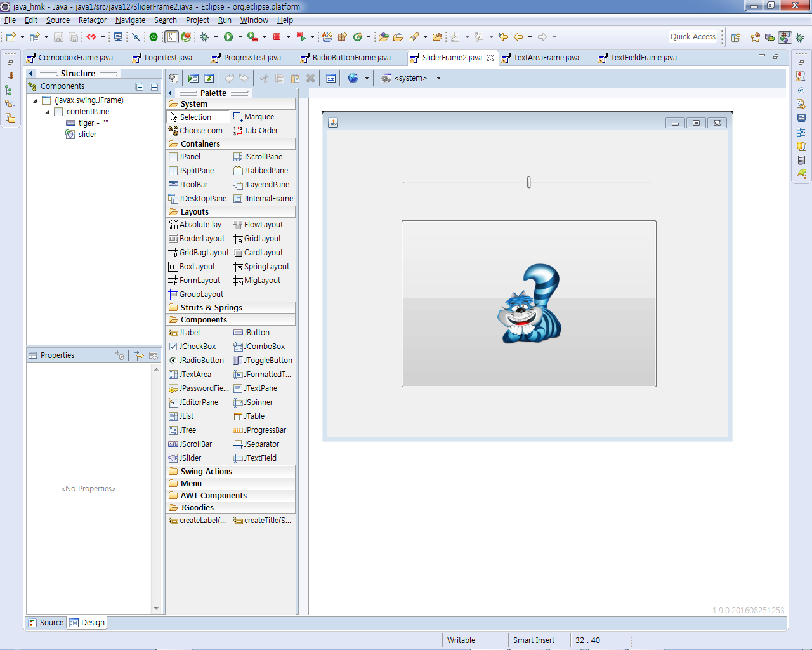Screen dimensions: 812x650
Task: Select the GridBagLayout palette entry
Action: (x=199, y=253)
